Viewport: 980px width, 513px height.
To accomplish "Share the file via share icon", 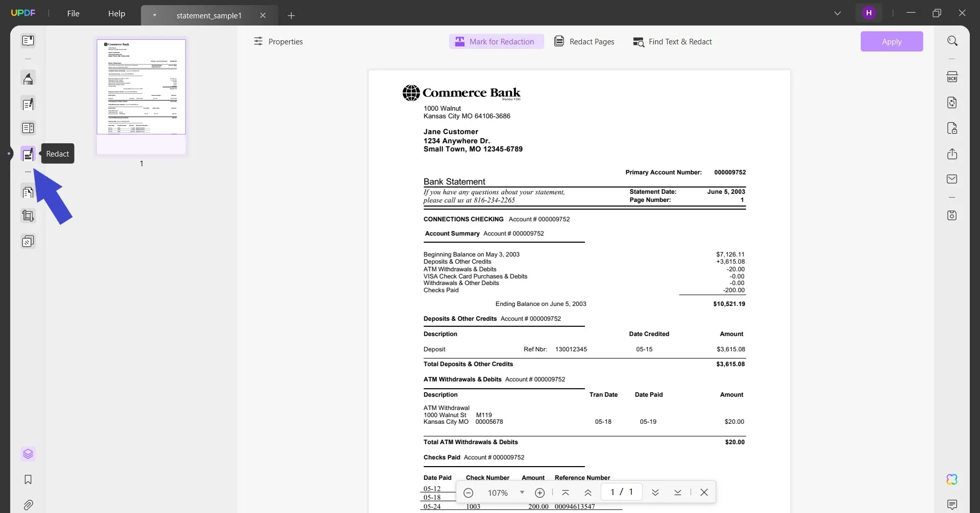I will pos(952,153).
